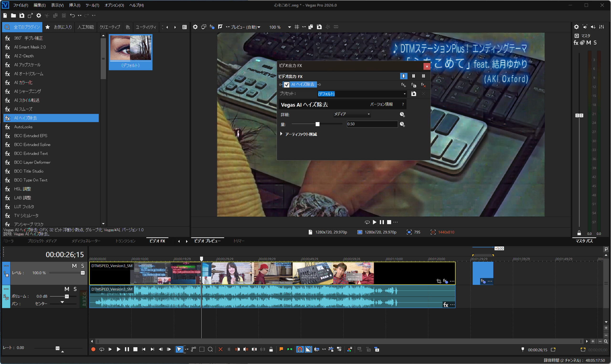Open the 100 % preview zoom dropdown
611x364 pixels.
click(289, 27)
